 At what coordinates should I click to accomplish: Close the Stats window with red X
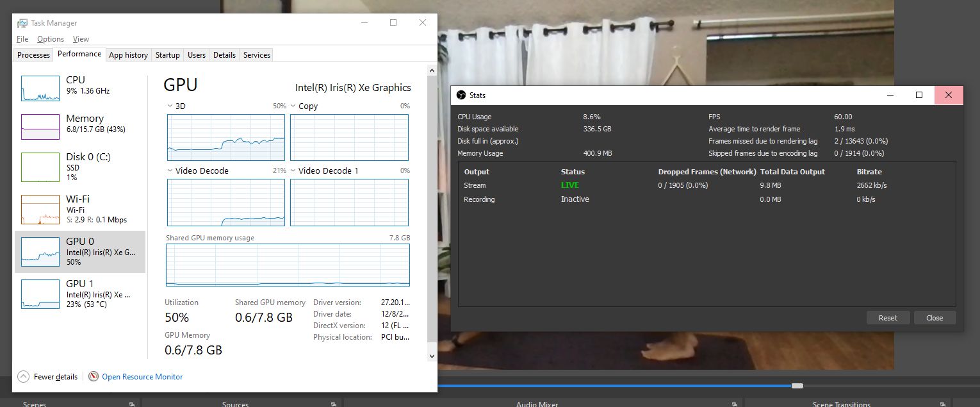(949, 95)
